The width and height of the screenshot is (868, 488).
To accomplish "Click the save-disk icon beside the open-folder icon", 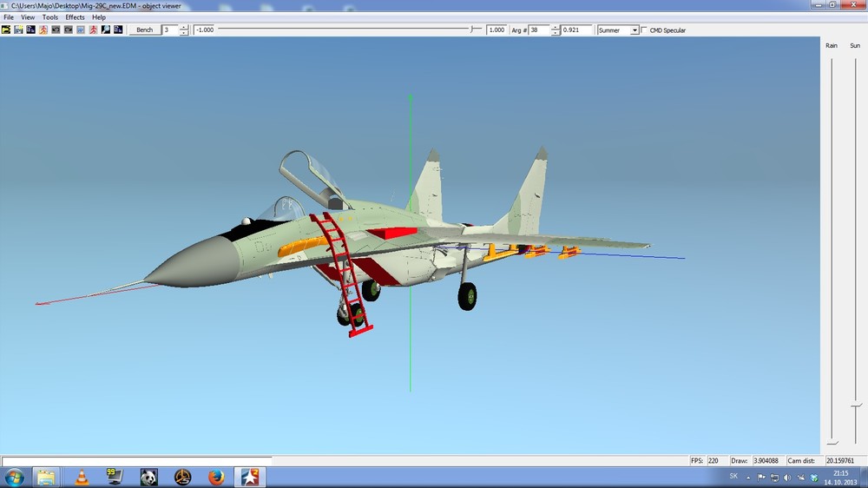I will click(18, 30).
